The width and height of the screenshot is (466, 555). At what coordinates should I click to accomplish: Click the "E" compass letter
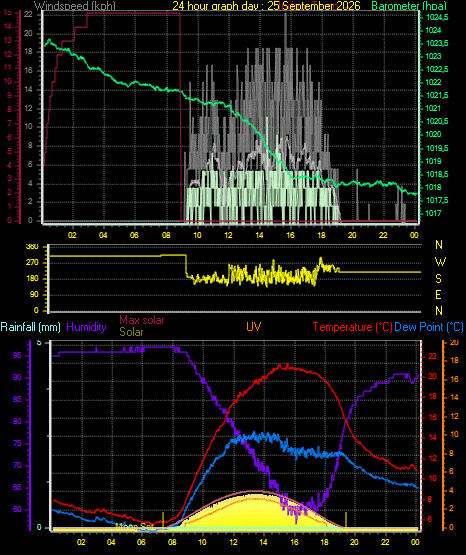438,294
